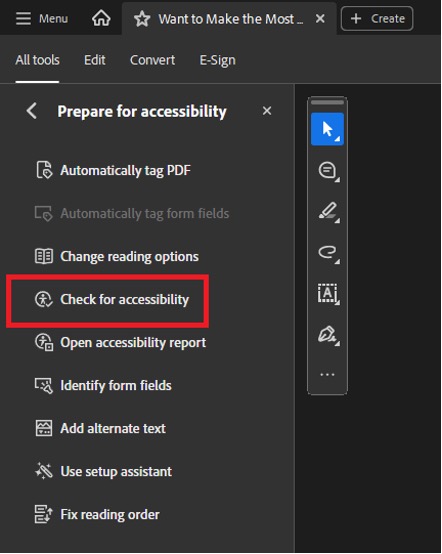
Task: Close the Prepare for accessibility panel
Action: [x=267, y=111]
